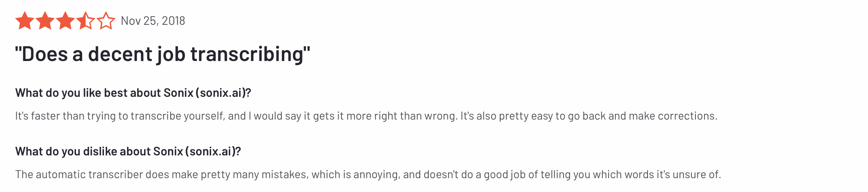Click the word "transcribing" in the review title

coord(247,54)
